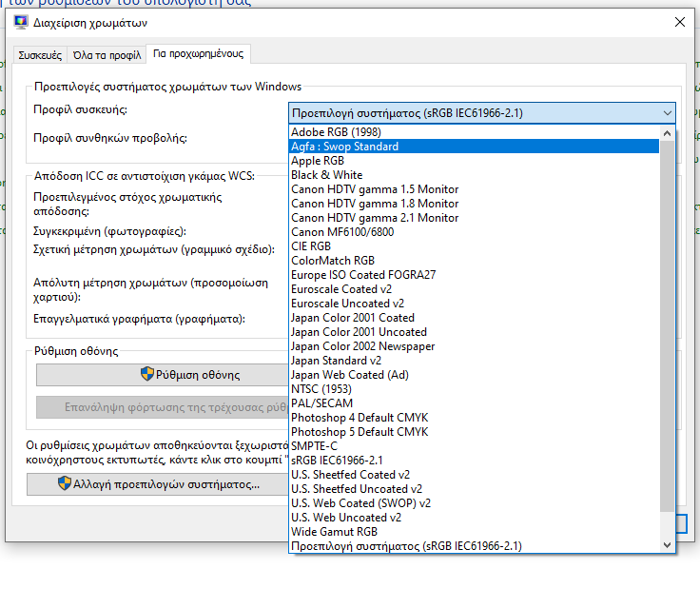Choose Canon HDTV gamma 1.8 Monitor
Image resolution: width=700 pixels, height=589 pixels.
[x=475, y=204]
